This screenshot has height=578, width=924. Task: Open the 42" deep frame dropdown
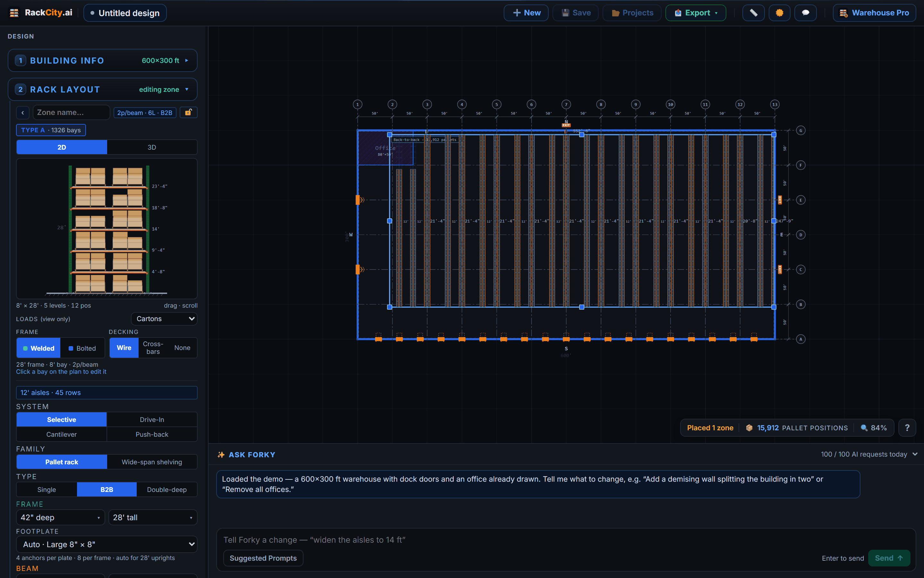click(x=60, y=517)
